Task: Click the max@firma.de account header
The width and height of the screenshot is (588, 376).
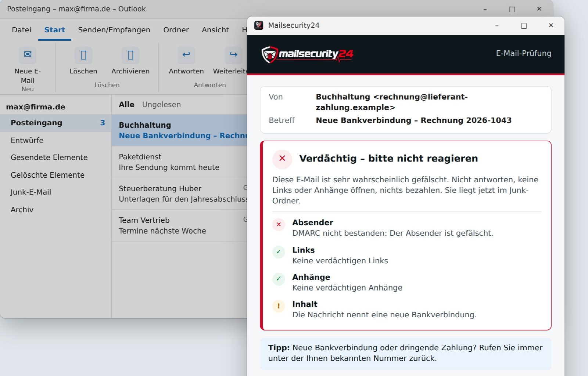Action: [x=36, y=107]
